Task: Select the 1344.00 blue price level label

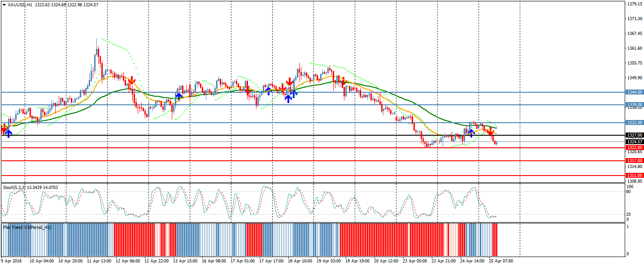Action: point(635,92)
